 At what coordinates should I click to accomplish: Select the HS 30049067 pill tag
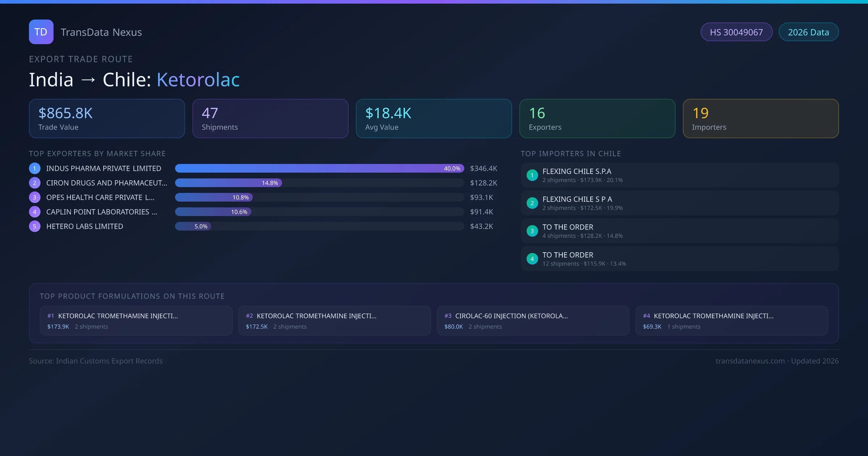pyautogui.click(x=736, y=32)
